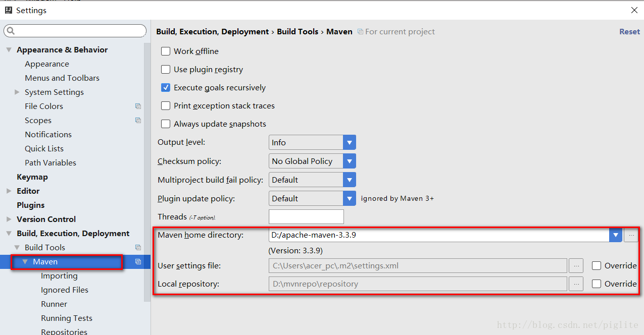The image size is (644, 335).
Task: Browse for Local repository folder
Action: [x=576, y=284]
